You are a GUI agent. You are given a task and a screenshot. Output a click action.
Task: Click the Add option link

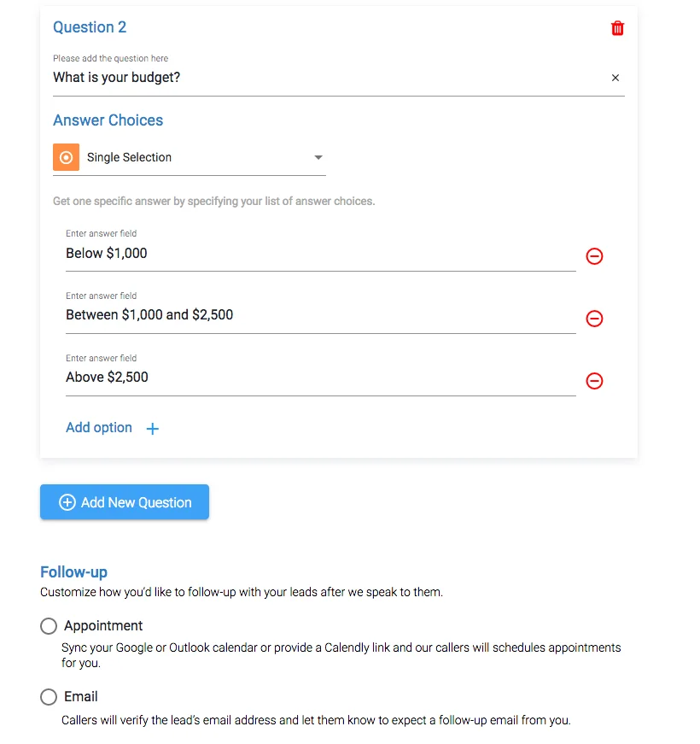[99, 428]
